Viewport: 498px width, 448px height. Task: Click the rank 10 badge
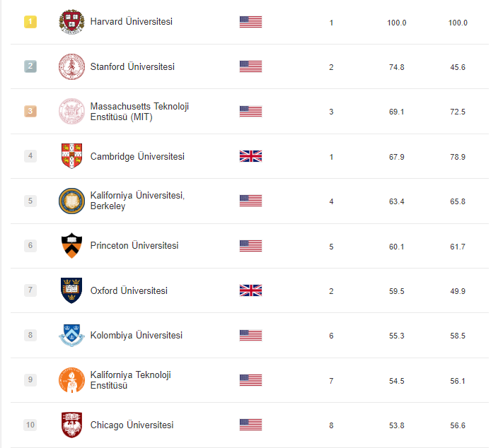(x=30, y=425)
